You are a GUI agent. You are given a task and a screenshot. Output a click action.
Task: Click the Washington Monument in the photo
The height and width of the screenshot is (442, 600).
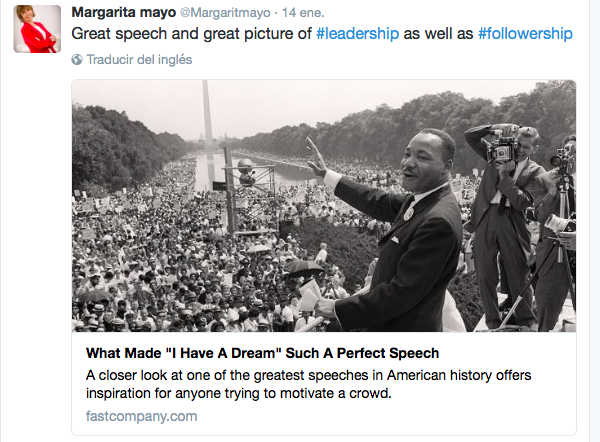coord(207,112)
